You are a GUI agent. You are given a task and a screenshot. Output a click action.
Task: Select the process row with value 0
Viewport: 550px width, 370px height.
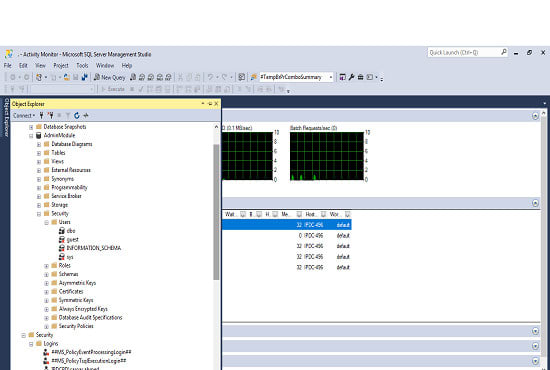287,236
